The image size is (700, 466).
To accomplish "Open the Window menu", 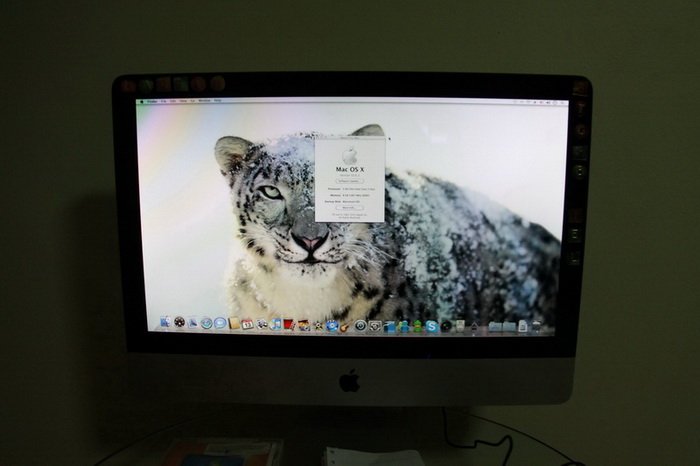I will (204, 101).
